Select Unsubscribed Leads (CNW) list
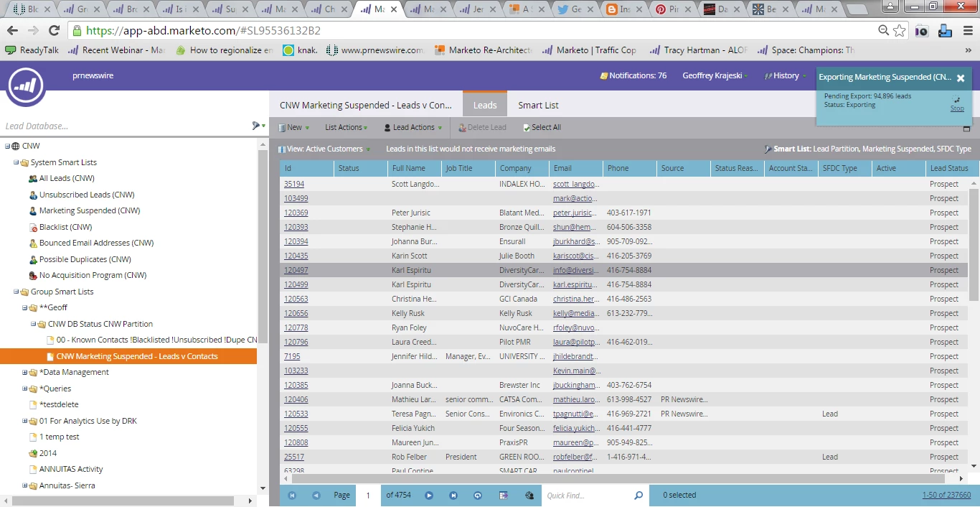The image size is (980, 507). click(x=87, y=195)
